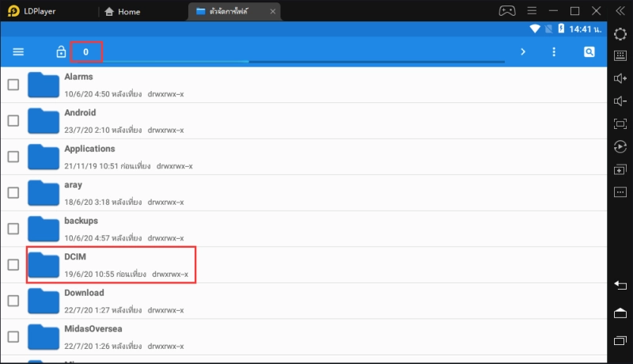The image size is (633, 364).
Task: Open the search magnifier icon
Action: point(589,52)
